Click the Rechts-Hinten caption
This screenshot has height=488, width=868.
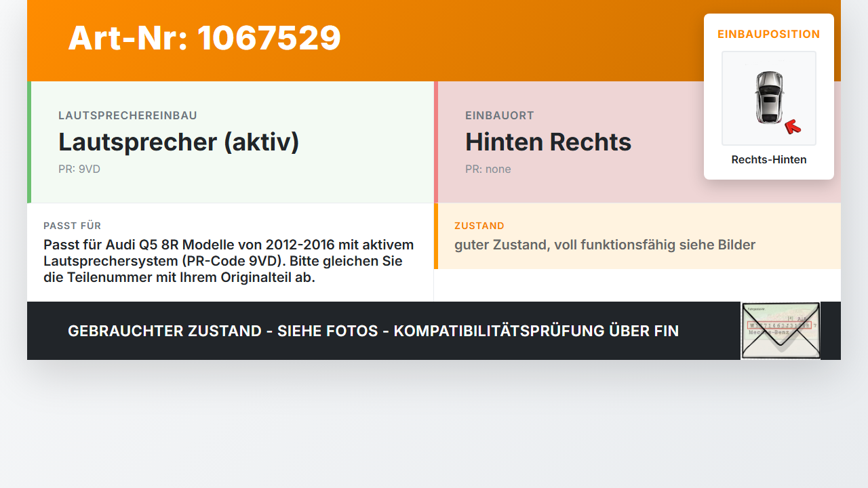pos(769,160)
